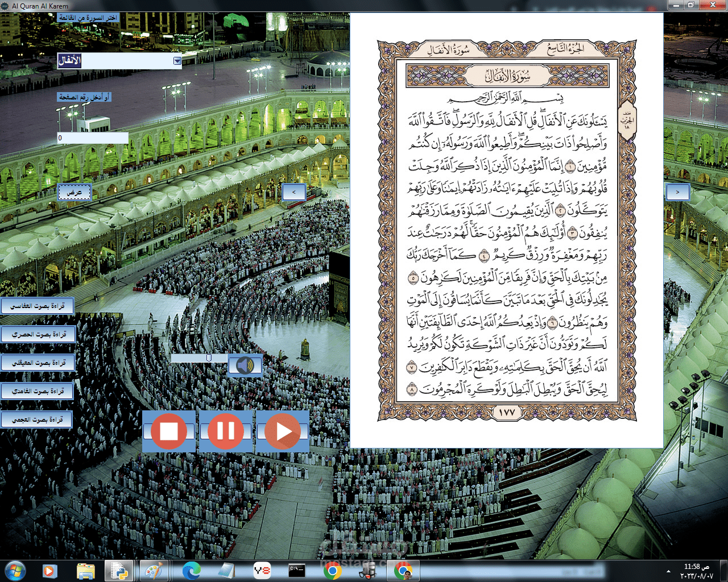Maximize the Al Quran Al Karem window
This screenshot has width=728, height=582.
point(690,5)
